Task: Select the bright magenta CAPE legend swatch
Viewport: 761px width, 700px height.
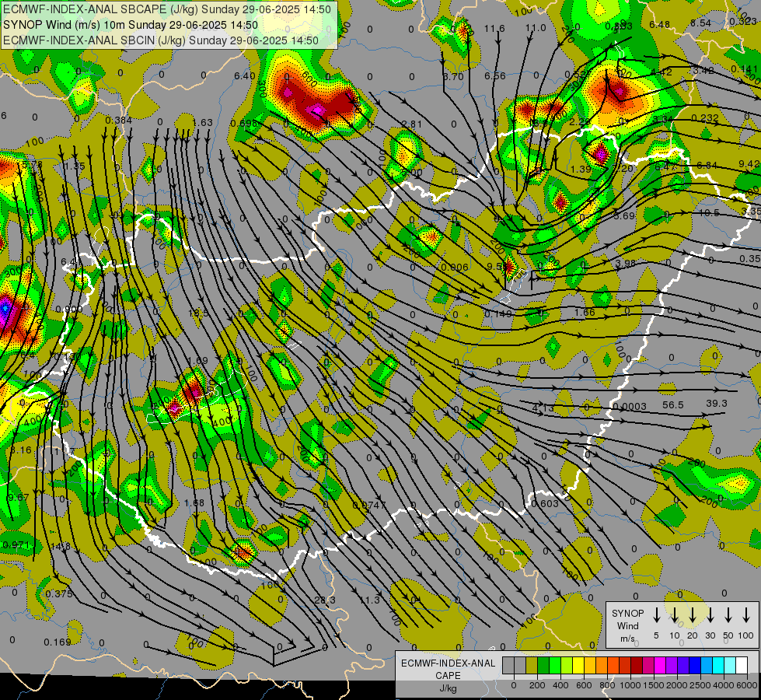Action: pos(660,666)
